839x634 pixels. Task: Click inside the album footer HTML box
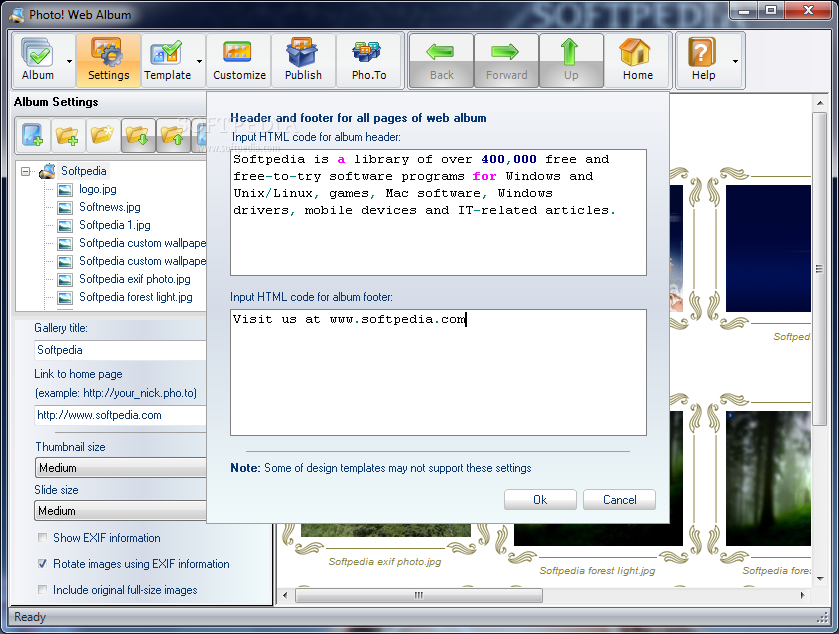tap(438, 372)
